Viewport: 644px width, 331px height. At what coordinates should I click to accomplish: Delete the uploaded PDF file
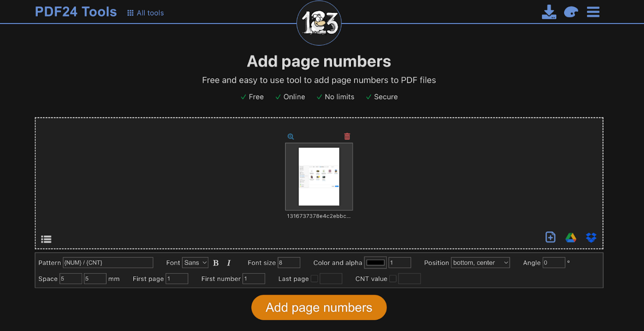click(347, 136)
